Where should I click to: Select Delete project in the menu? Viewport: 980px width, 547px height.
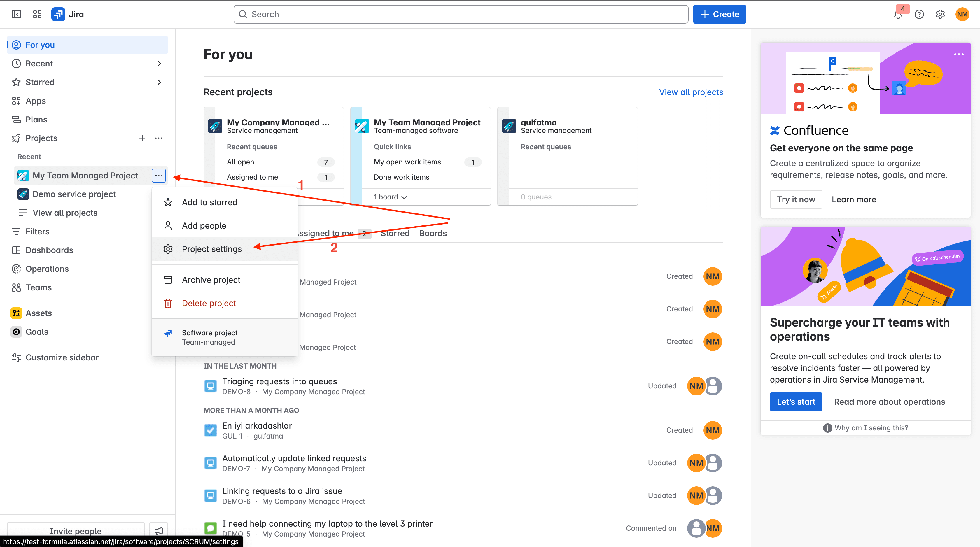(x=225, y=303)
